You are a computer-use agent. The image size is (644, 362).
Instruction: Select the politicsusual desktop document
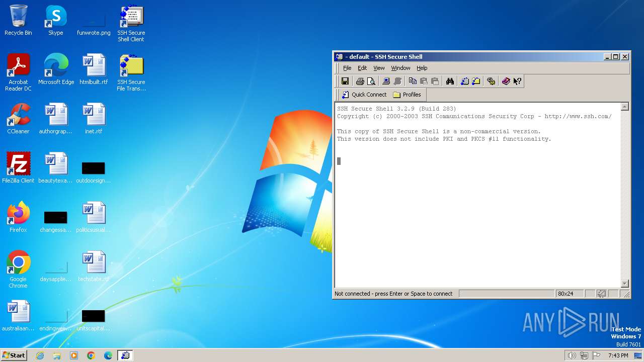(x=94, y=217)
